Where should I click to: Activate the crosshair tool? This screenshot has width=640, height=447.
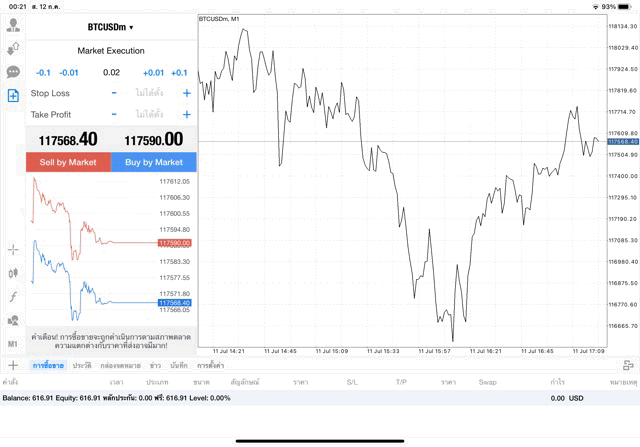coord(13,249)
